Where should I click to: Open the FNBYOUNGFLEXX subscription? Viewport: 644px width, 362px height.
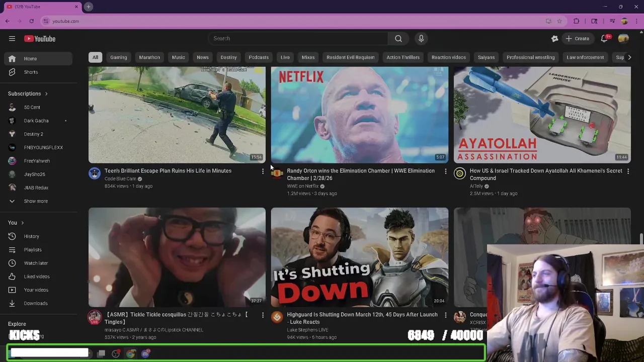38,147
